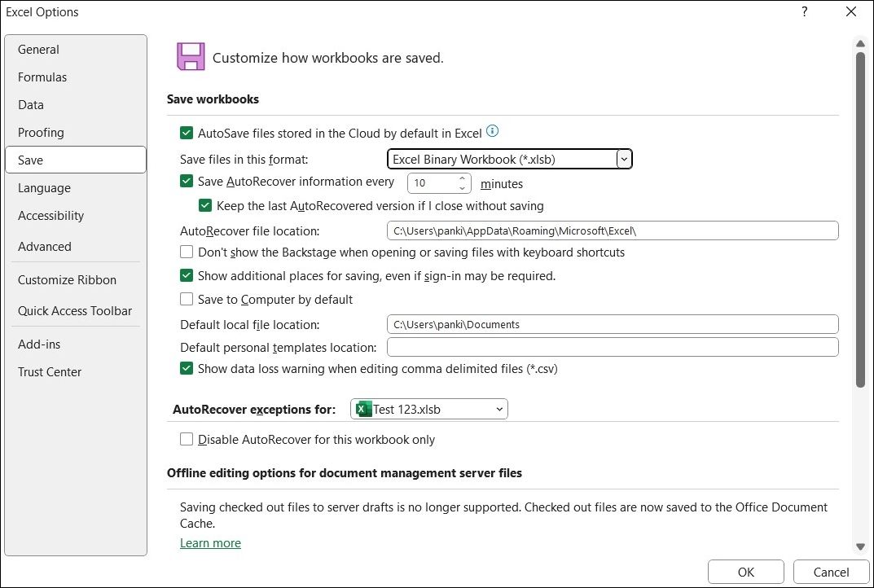Click the scrollbar down arrow
The width and height of the screenshot is (874, 588).
pyautogui.click(x=860, y=546)
